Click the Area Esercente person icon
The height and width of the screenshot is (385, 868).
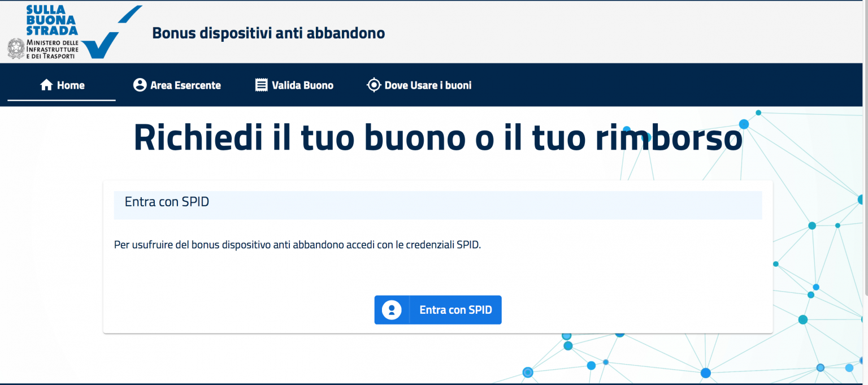click(x=140, y=85)
